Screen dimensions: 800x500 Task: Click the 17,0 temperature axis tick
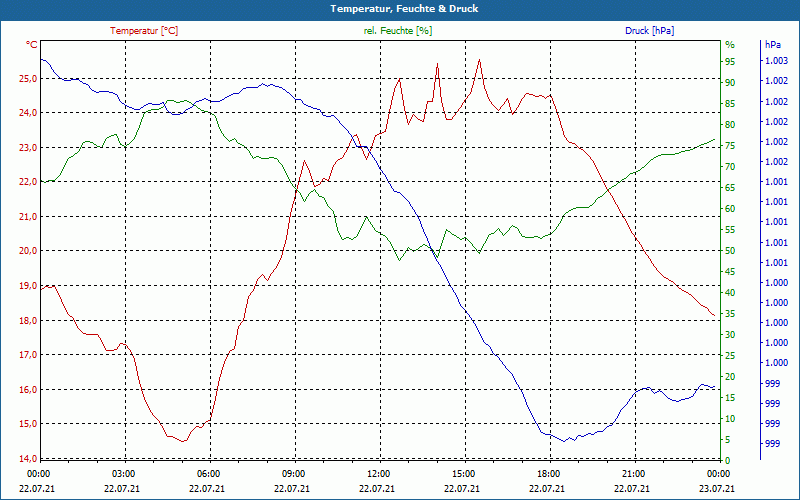tap(28, 355)
